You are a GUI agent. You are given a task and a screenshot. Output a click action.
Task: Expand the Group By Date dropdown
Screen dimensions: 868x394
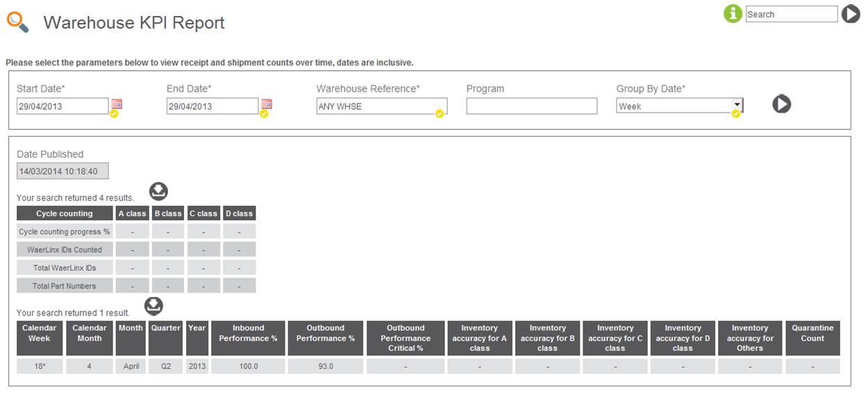(x=737, y=105)
